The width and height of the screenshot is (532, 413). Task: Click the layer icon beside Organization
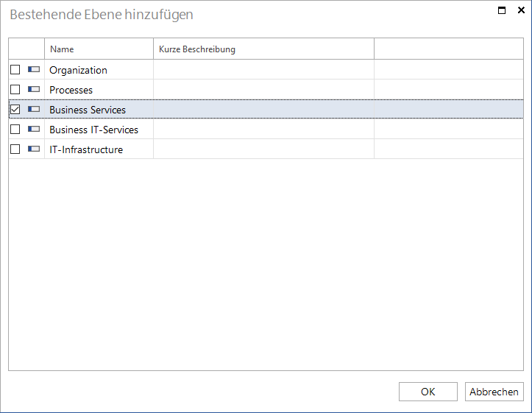34,69
